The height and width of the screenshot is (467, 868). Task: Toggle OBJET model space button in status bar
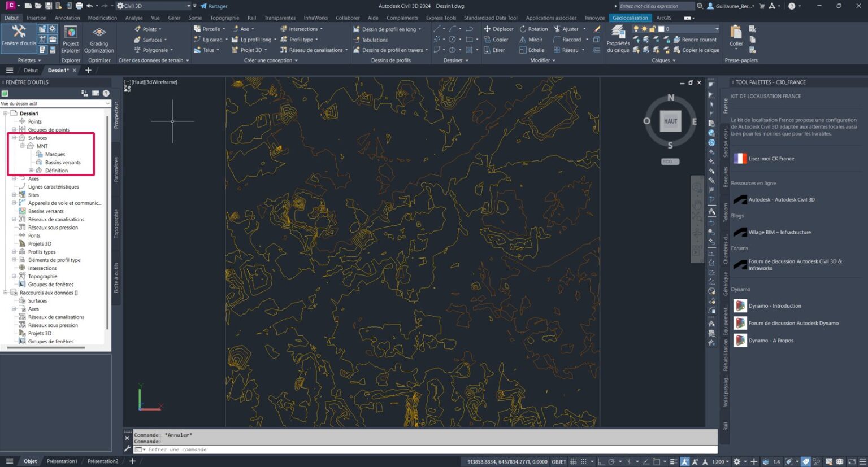[x=558, y=461]
